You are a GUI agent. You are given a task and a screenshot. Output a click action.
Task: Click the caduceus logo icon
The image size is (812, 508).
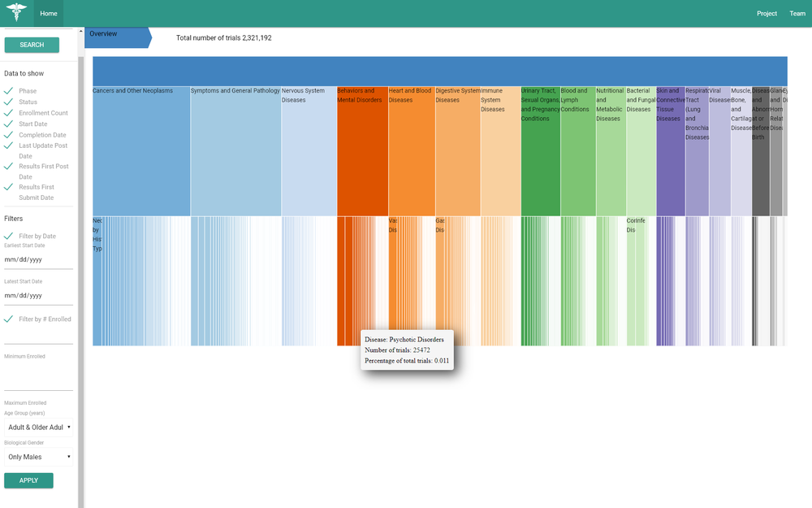point(17,13)
